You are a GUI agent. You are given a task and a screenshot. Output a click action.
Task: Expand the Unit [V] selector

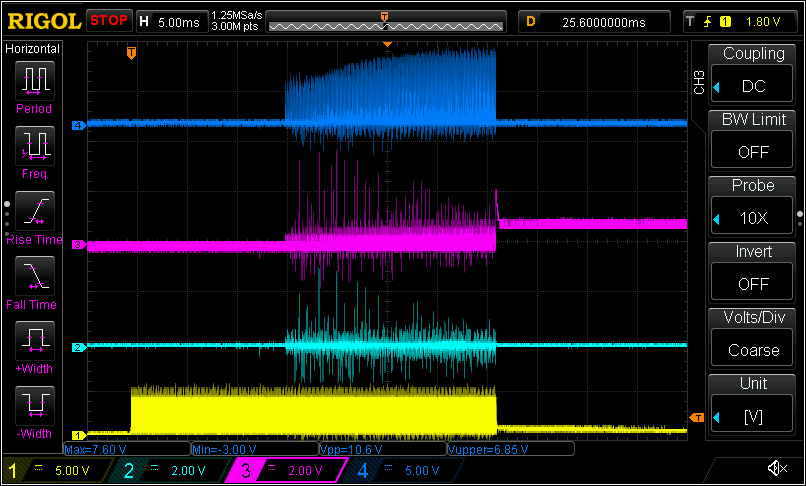tap(752, 404)
